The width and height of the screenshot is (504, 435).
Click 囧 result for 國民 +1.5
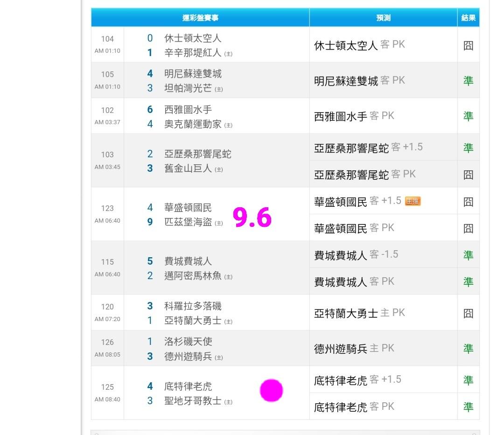469,202
